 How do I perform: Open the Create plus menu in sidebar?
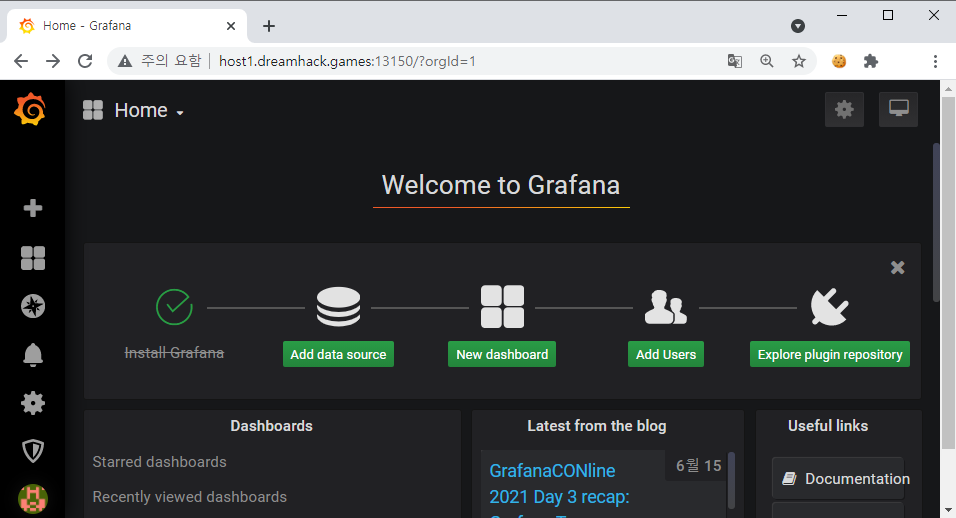[33, 208]
